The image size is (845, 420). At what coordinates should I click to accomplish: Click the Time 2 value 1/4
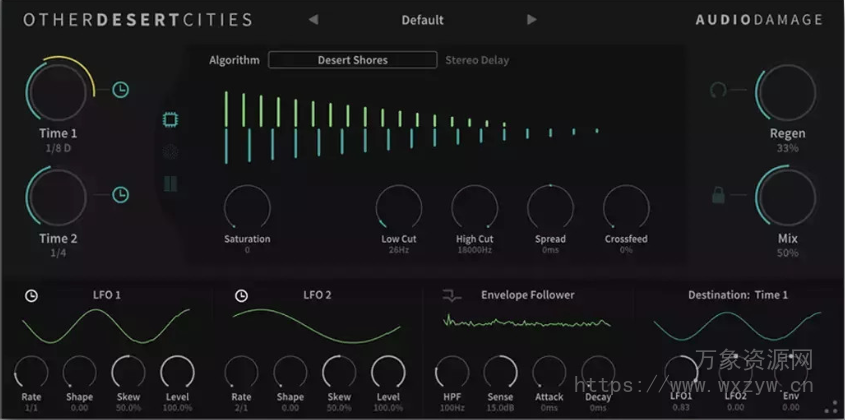click(58, 253)
